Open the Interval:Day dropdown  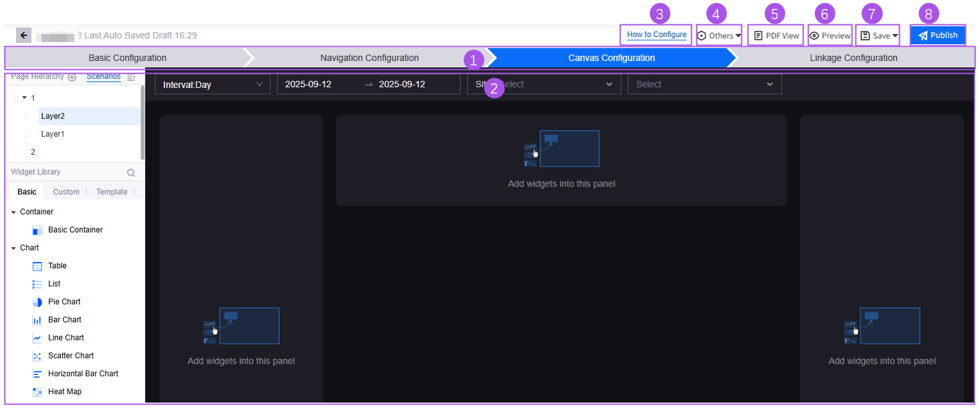click(x=212, y=85)
